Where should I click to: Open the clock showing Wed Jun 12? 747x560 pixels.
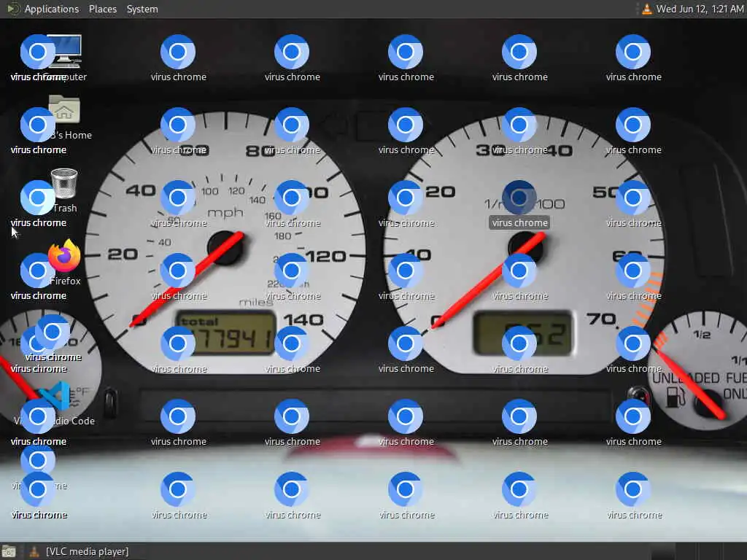tap(700, 9)
